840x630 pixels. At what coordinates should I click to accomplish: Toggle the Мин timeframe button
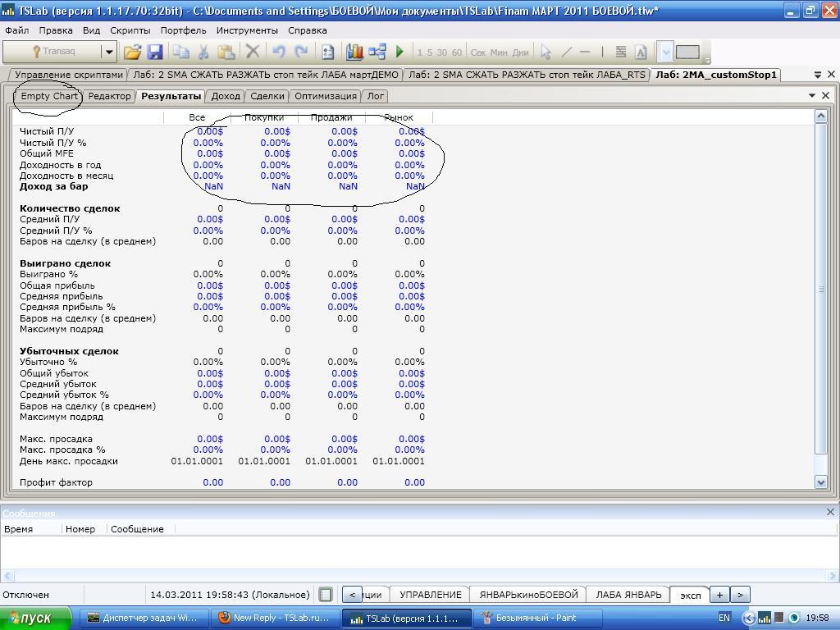click(499, 52)
